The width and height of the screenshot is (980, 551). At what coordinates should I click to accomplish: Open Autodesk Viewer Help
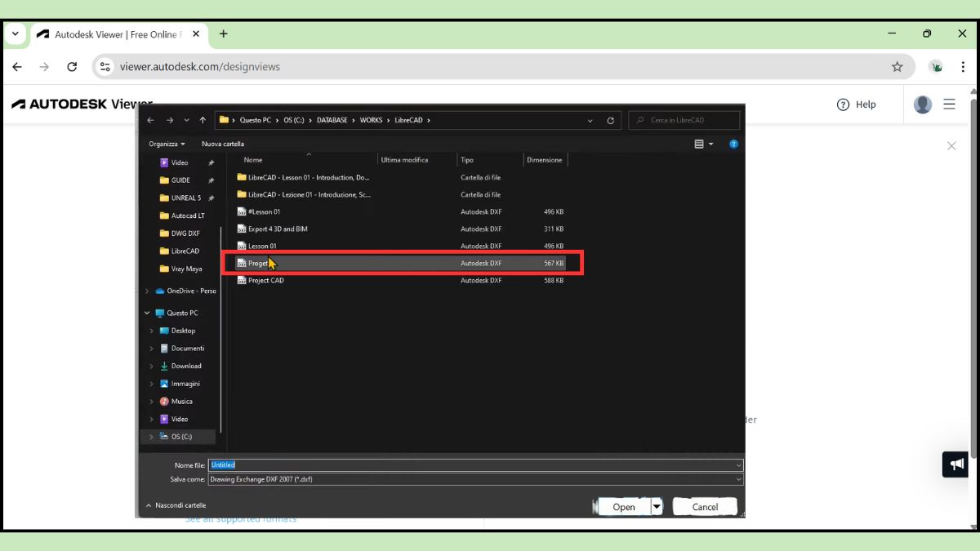[x=857, y=104]
